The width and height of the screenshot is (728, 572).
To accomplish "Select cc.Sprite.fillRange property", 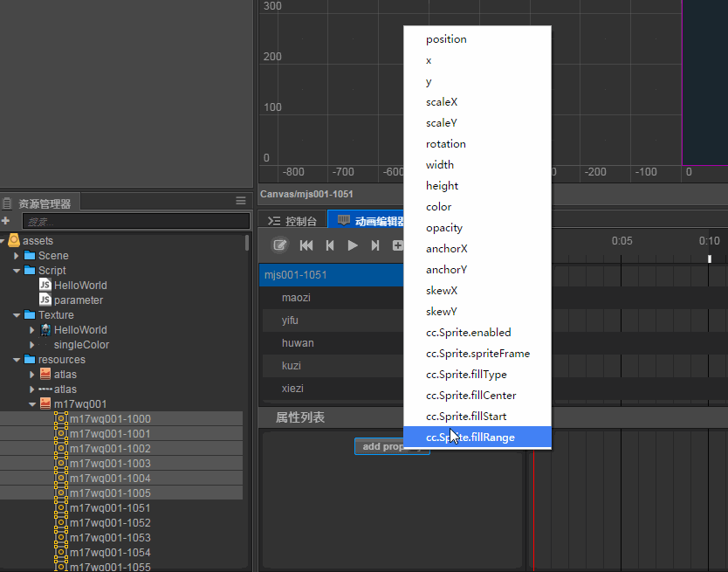I will coord(477,438).
